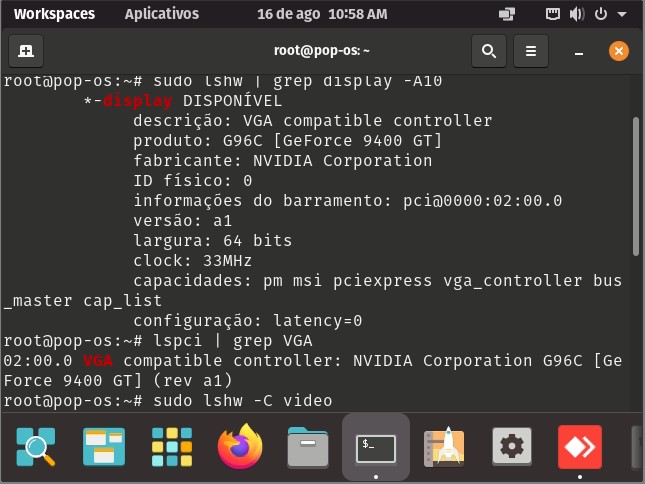The width and height of the screenshot is (645, 484).
Task: Click the 'largura: 64 bits' line
Action: (213, 241)
